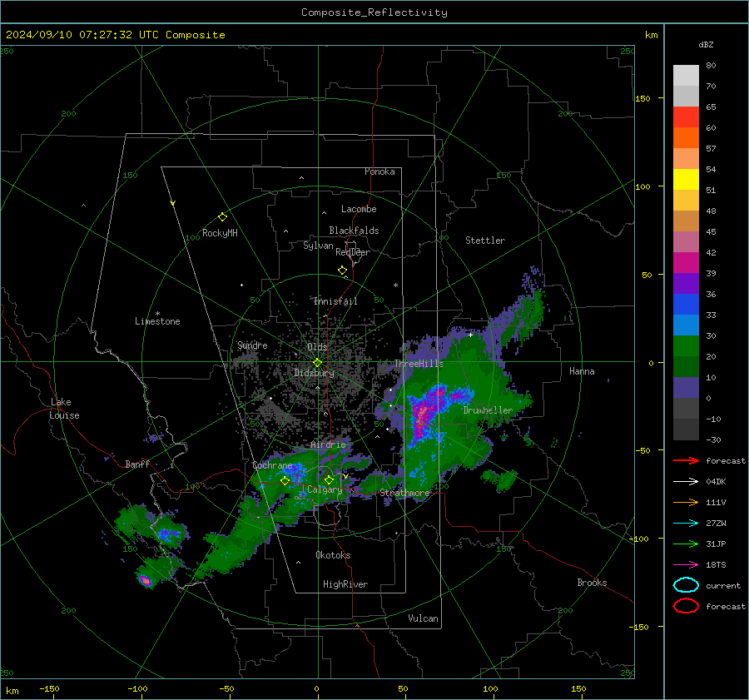Pick the magenta 42 to 39 dBZ swatch

(686, 263)
